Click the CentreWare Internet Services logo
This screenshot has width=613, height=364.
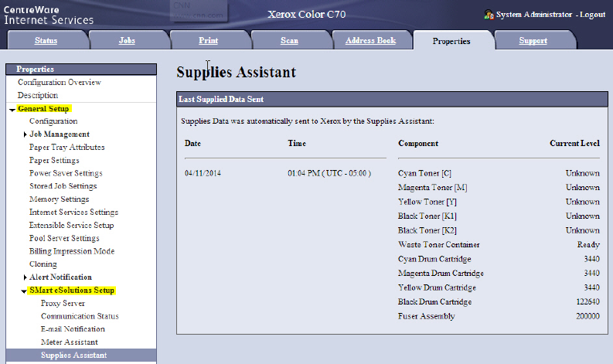[49, 15]
